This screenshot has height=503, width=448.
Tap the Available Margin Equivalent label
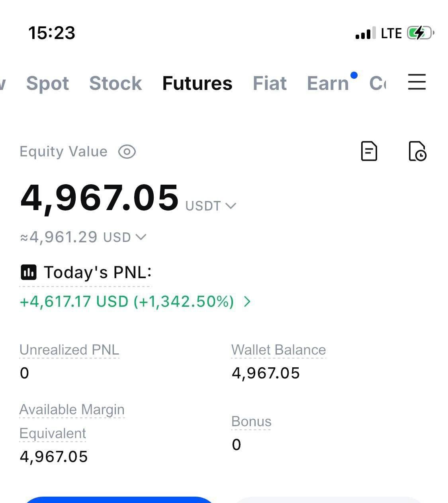click(x=72, y=421)
